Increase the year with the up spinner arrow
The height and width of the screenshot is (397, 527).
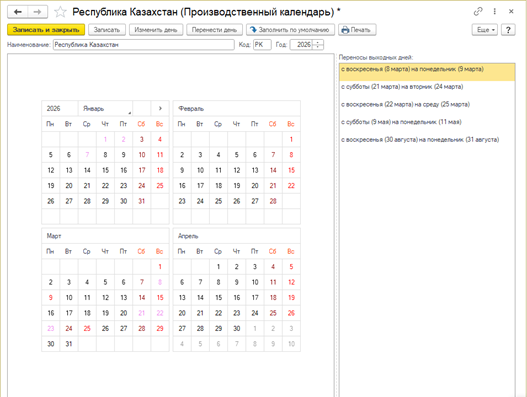coord(318,42)
